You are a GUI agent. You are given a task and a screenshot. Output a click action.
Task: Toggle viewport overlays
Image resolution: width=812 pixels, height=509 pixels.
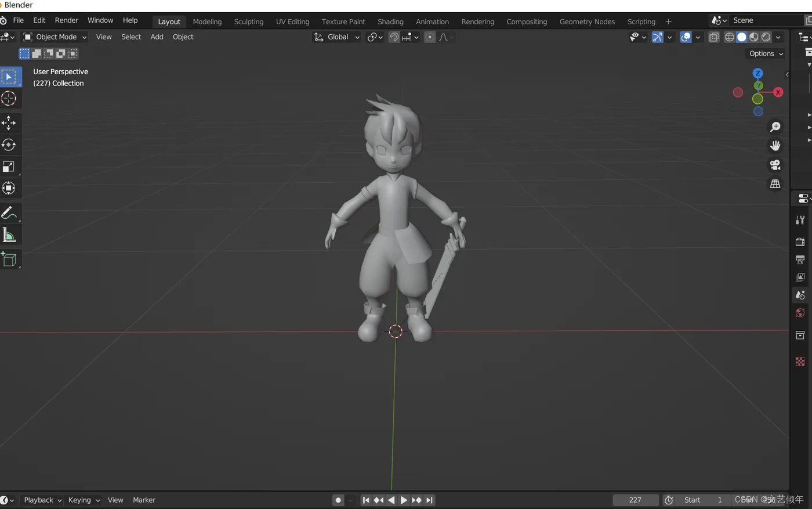coord(686,37)
